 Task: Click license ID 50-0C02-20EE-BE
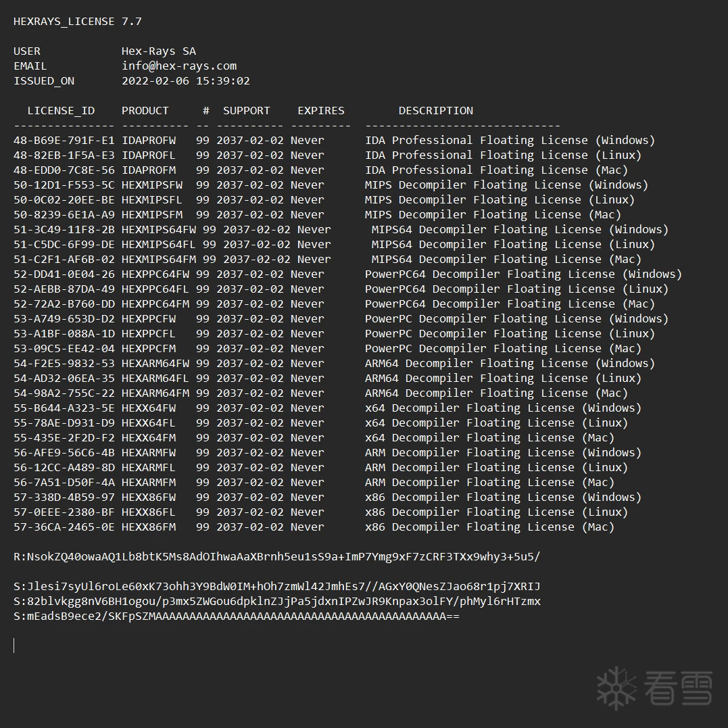coord(64,199)
